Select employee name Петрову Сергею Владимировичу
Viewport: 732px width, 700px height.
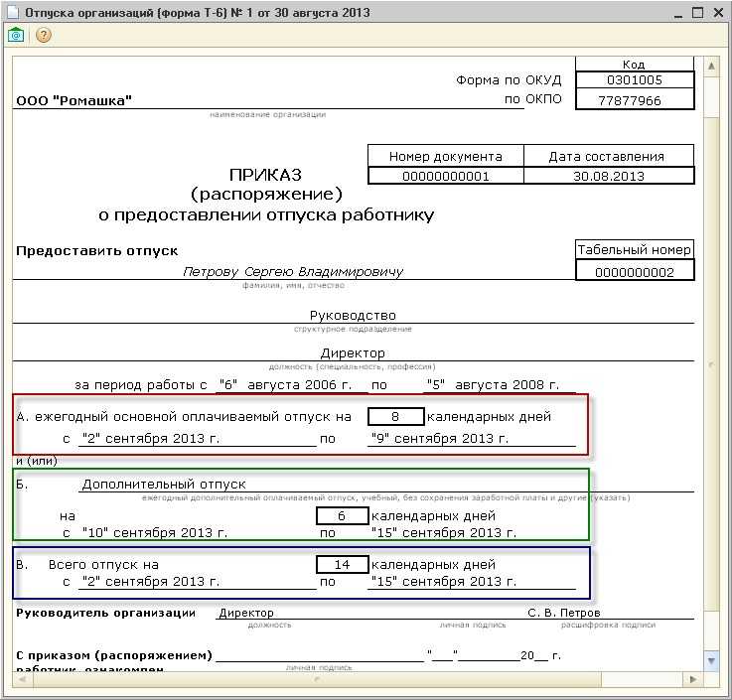pos(293,272)
